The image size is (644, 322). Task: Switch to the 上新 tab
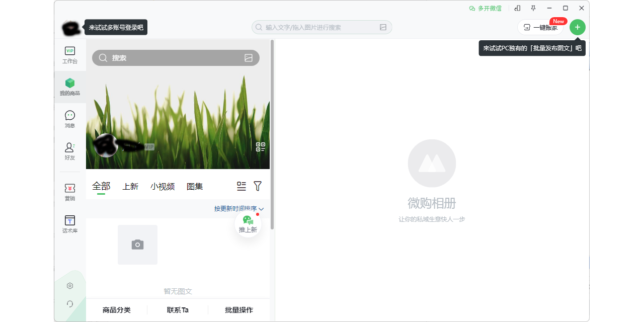point(130,187)
